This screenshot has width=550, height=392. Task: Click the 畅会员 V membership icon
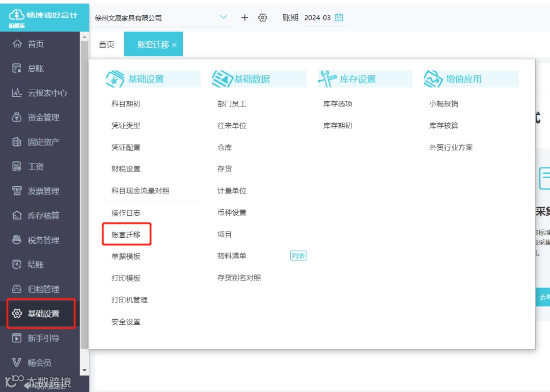pyautogui.click(x=17, y=362)
